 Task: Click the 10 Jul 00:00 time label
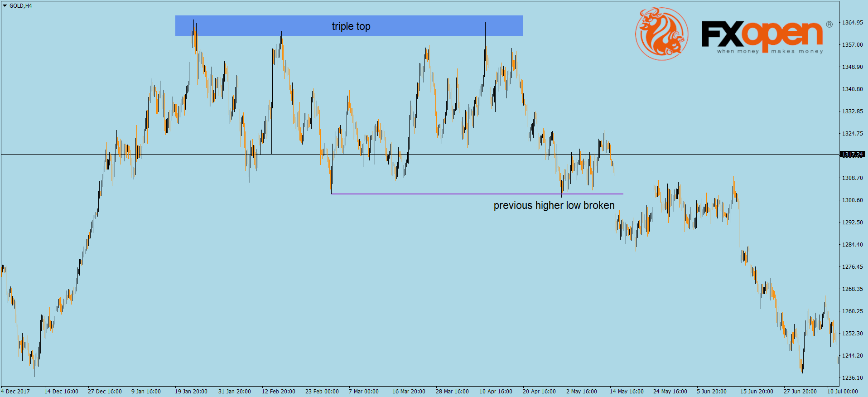842,392
